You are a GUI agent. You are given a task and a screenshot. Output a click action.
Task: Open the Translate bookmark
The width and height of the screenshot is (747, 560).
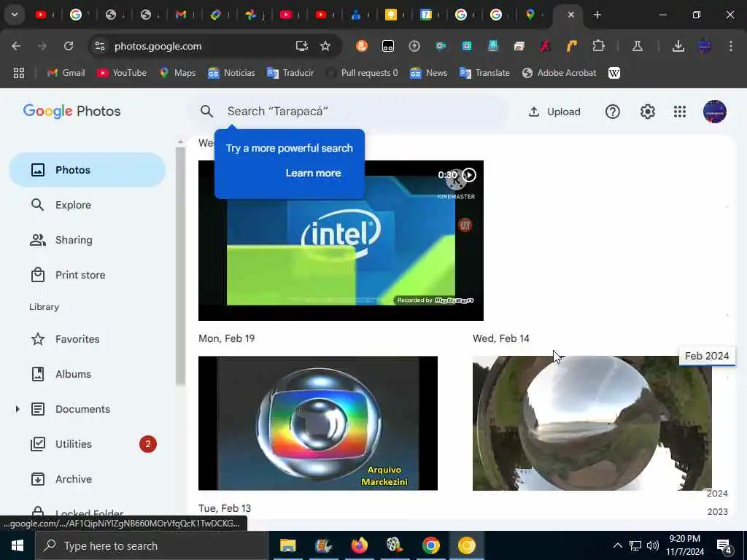click(484, 73)
